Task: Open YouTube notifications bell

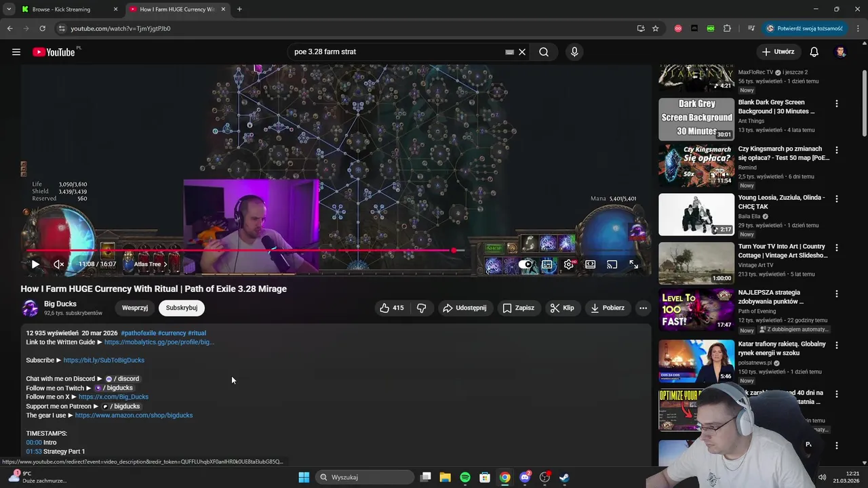Action: (x=814, y=52)
